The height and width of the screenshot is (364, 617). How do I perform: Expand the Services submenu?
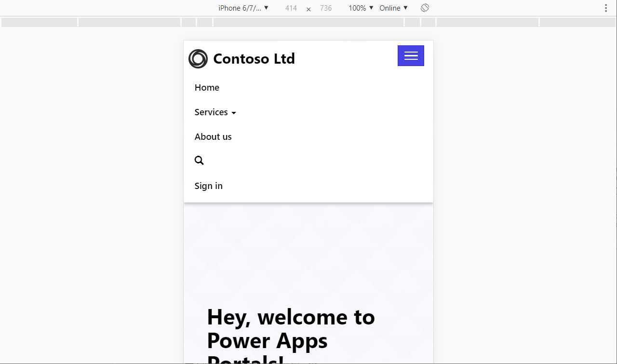pos(215,112)
